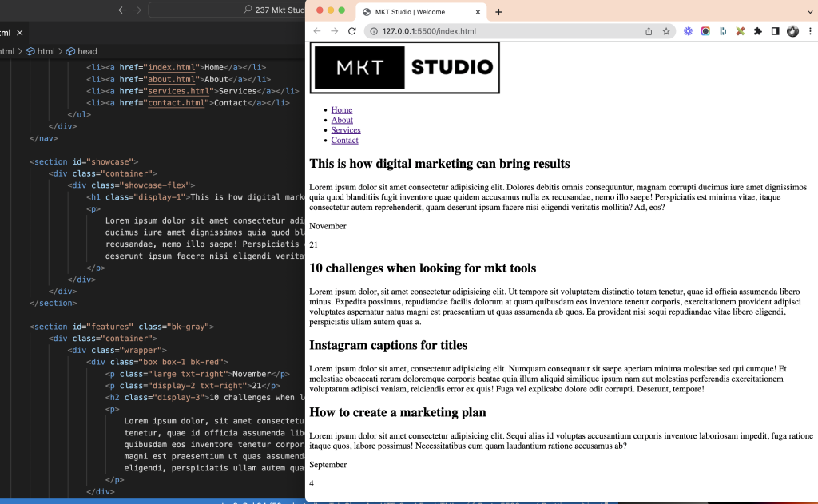This screenshot has width=818, height=504.
Task: Click the 'September' text on the webpage
Action: click(x=328, y=465)
